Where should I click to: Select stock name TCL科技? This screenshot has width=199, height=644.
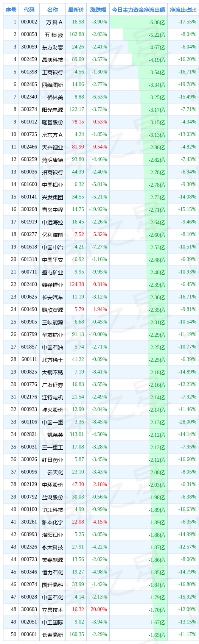tap(53, 510)
